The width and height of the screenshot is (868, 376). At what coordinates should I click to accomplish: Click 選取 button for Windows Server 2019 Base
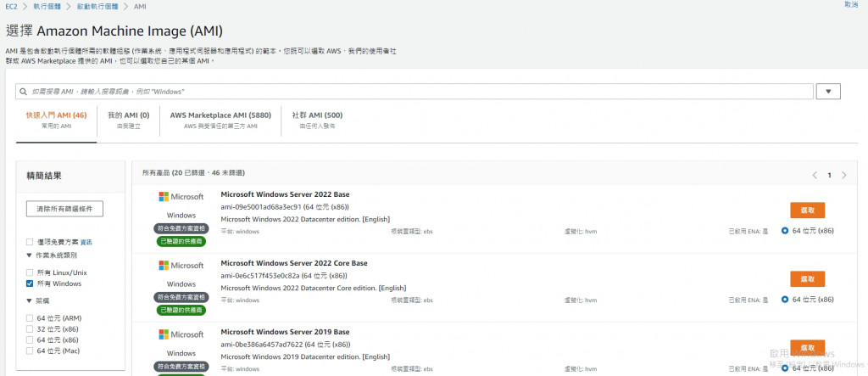coord(807,346)
